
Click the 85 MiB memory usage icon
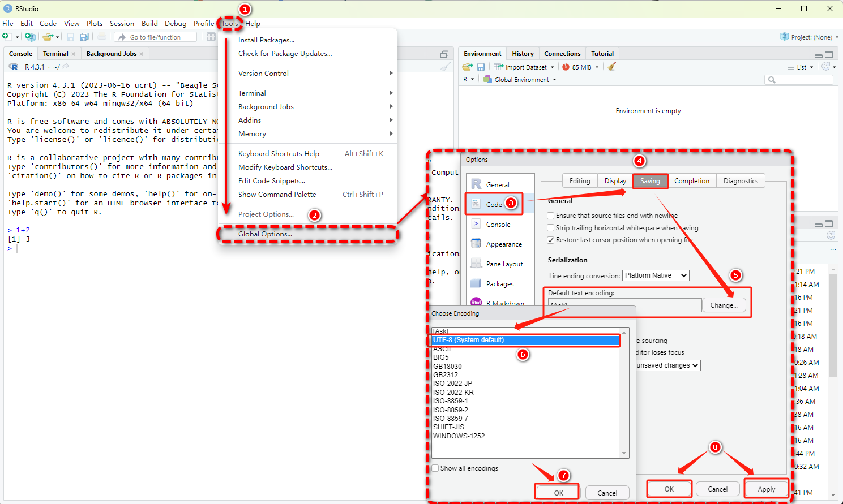(x=566, y=67)
